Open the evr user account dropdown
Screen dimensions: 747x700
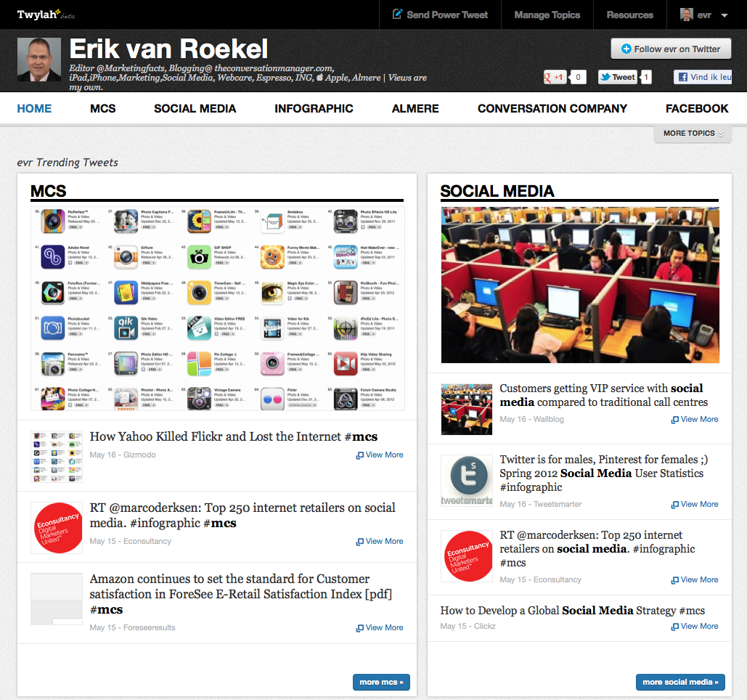[x=704, y=15]
